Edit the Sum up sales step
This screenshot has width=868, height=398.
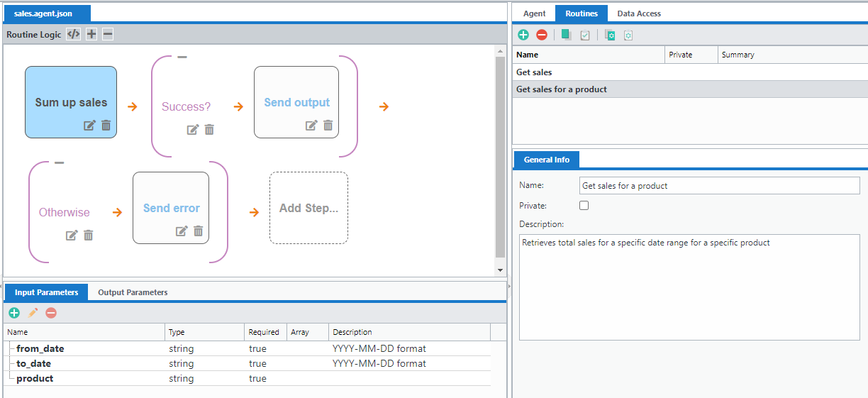[x=89, y=126]
